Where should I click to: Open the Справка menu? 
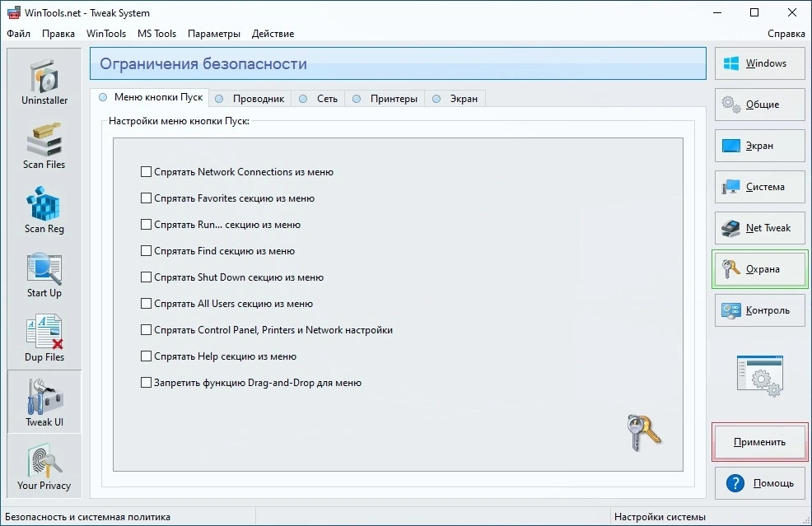(786, 34)
